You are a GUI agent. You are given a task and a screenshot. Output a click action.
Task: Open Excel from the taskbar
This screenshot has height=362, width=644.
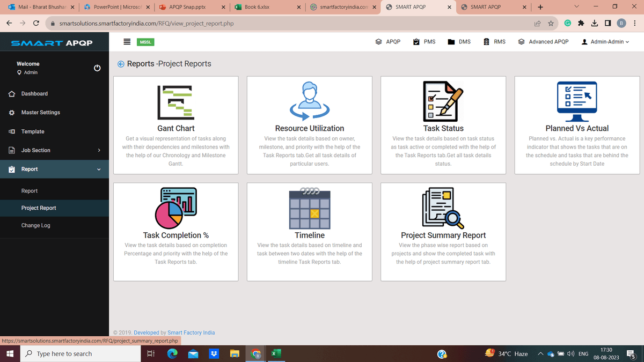(276, 353)
